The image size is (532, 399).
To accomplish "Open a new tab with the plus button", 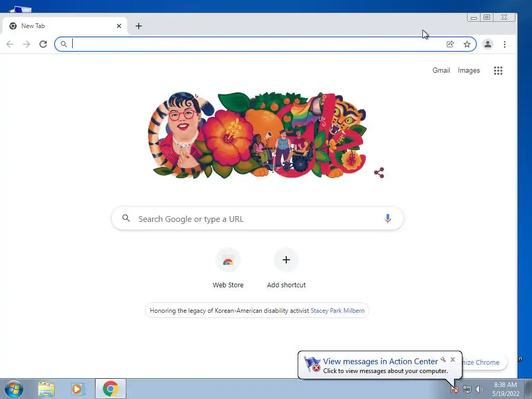I will pos(138,26).
